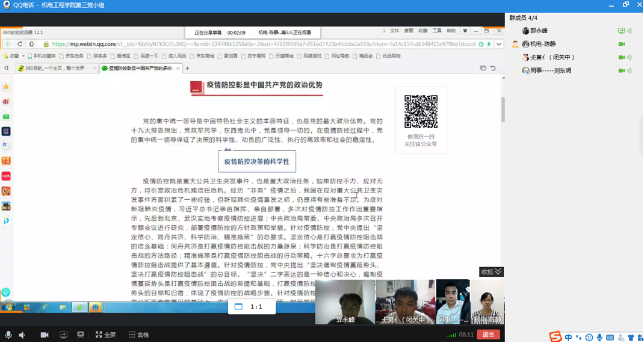Select 郭永峰 video thumbnail

click(344, 302)
